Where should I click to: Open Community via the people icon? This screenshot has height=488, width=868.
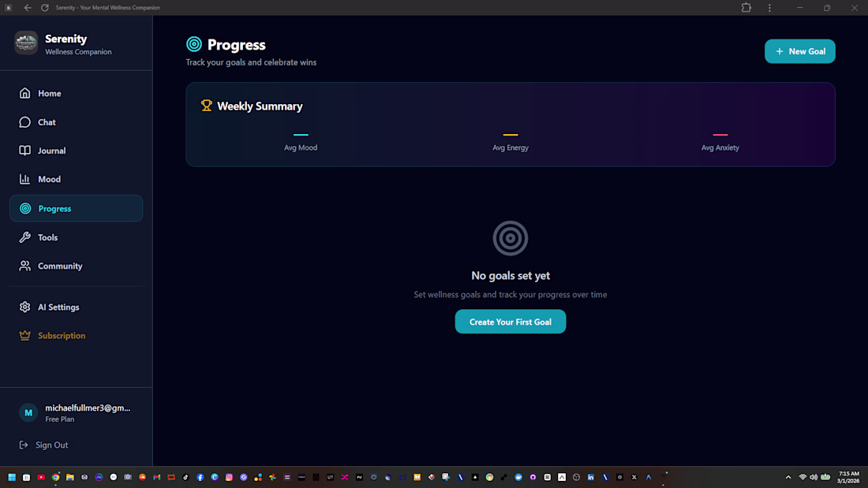pos(25,266)
